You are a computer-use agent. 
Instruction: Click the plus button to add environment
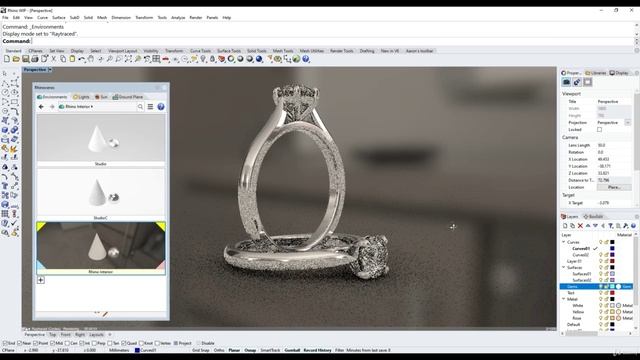41,280
